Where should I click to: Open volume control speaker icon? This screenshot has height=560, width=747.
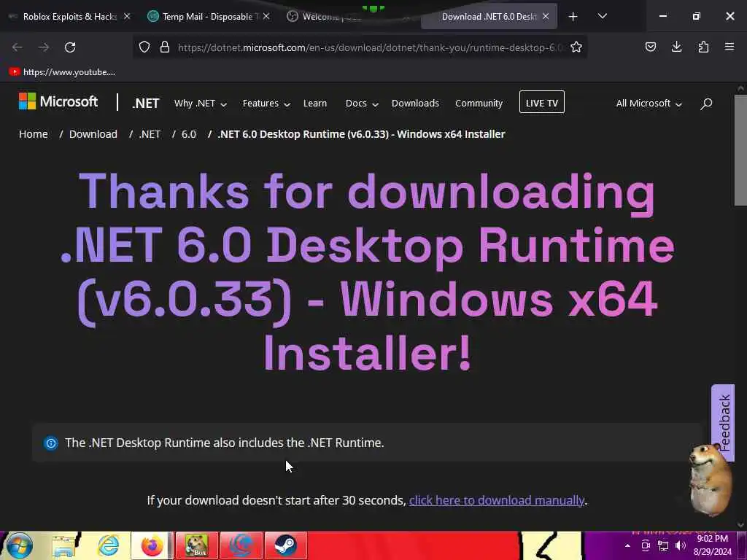point(681,545)
